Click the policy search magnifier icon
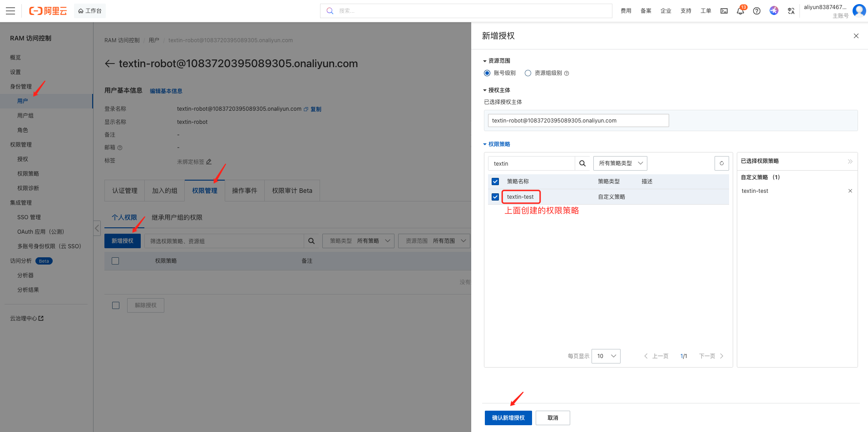 point(582,163)
